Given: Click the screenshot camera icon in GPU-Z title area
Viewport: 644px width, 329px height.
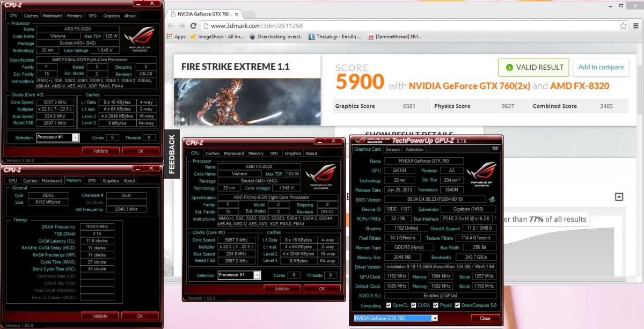Looking at the screenshot, I should [x=495, y=149].
